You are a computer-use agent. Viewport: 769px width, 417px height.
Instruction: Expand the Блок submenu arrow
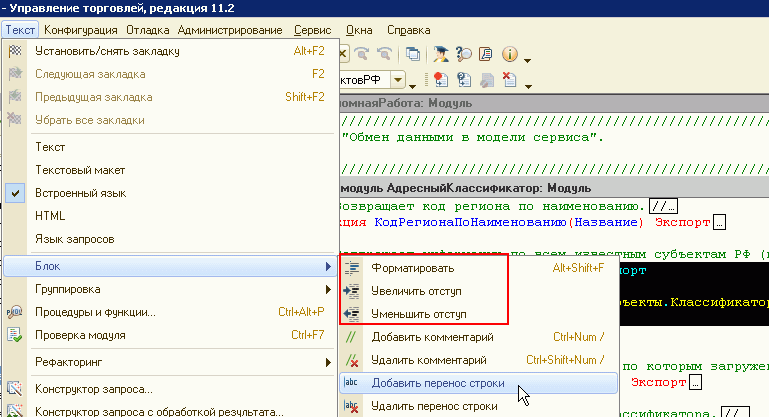(x=328, y=266)
